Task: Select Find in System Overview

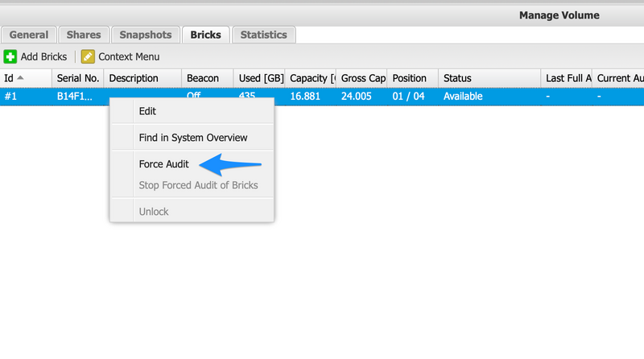Action: pyautogui.click(x=193, y=138)
